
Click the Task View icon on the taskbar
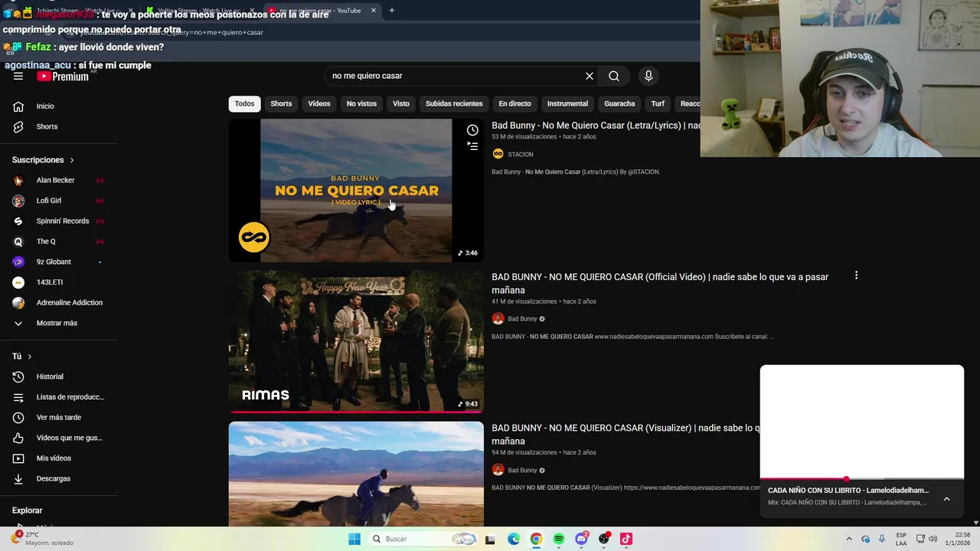tap(490, 539)
